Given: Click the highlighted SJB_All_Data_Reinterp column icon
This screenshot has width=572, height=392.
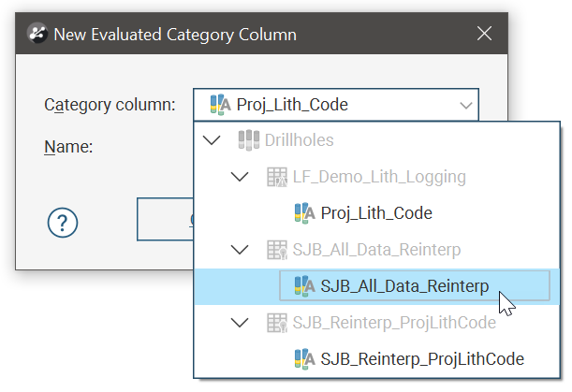Looking at the screenshot, I should [x=304, y=286].
